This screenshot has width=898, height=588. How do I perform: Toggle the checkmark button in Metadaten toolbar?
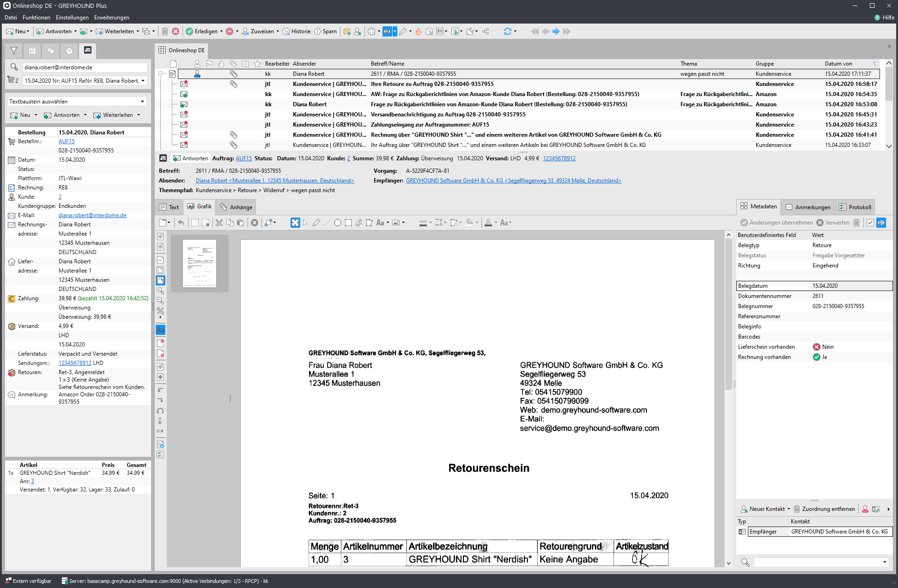[x=870, y=223]
